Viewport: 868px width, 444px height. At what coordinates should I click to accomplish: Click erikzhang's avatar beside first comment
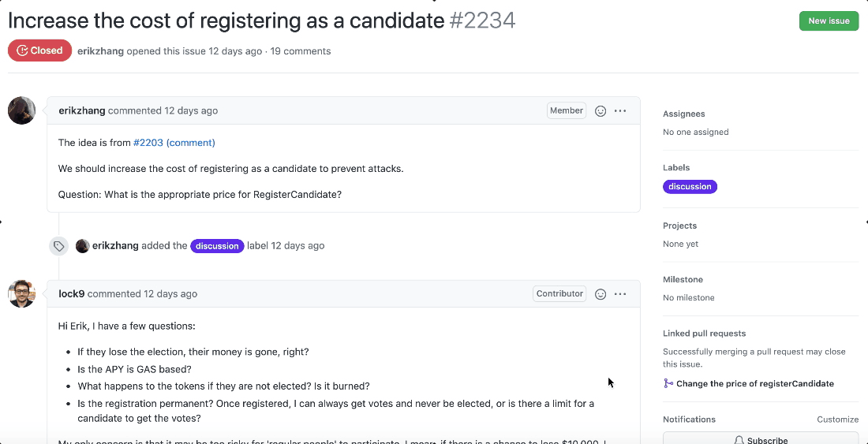click(x=21, y=110)
